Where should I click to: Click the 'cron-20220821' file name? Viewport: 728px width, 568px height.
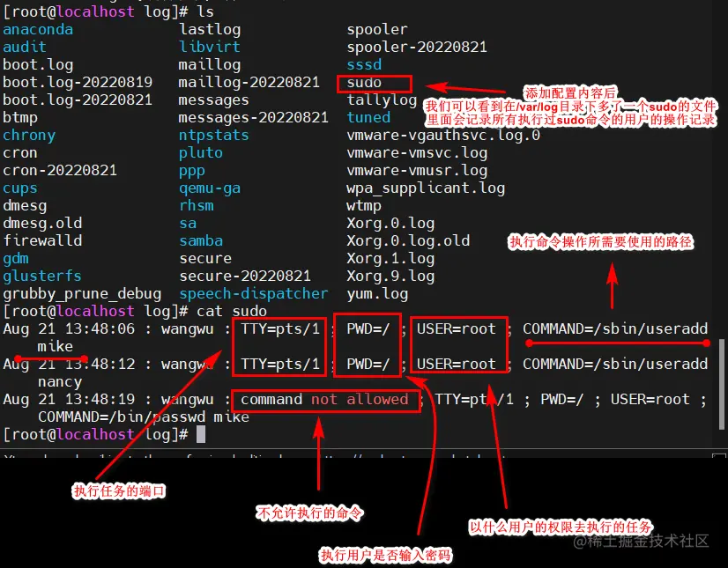click(x=60, y=170)
